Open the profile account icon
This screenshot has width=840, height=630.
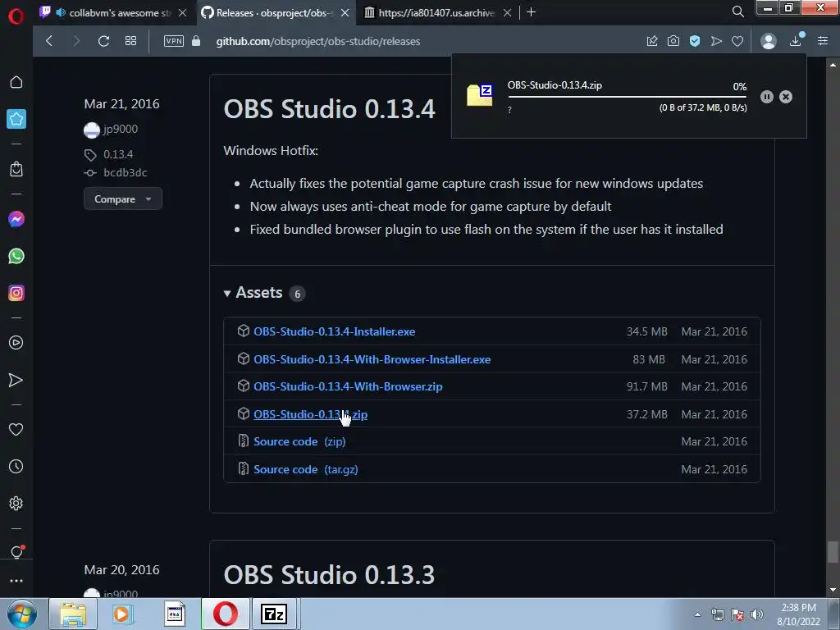point(768,41)
